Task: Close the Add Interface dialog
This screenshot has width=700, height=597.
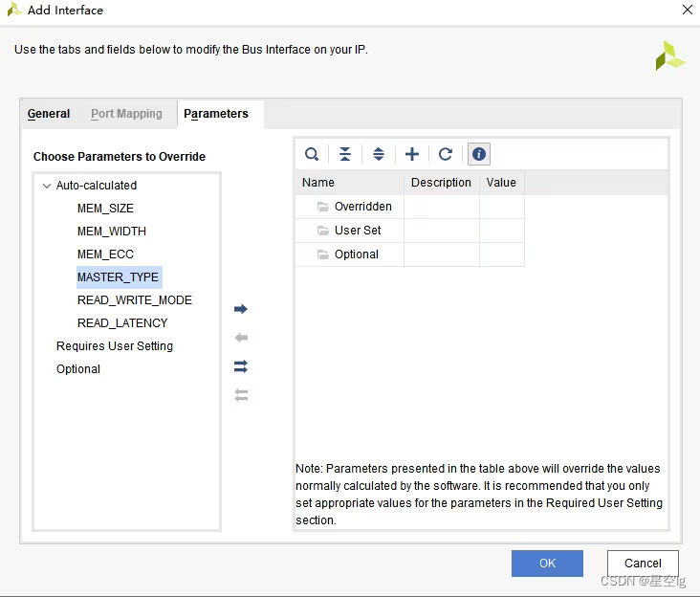Action: tap(688, 10)
